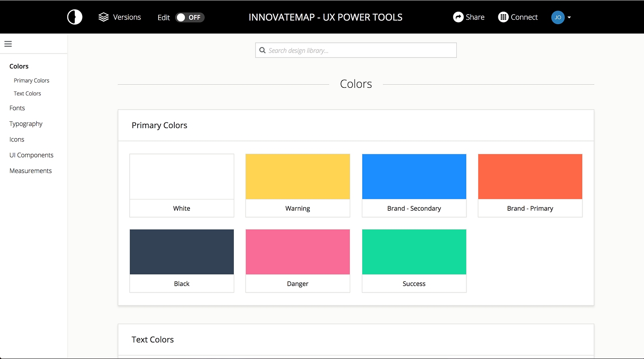Choose the green Success swatch
Image resolution: width=644 pixels, height=359 pixels.
coord(414,252)
